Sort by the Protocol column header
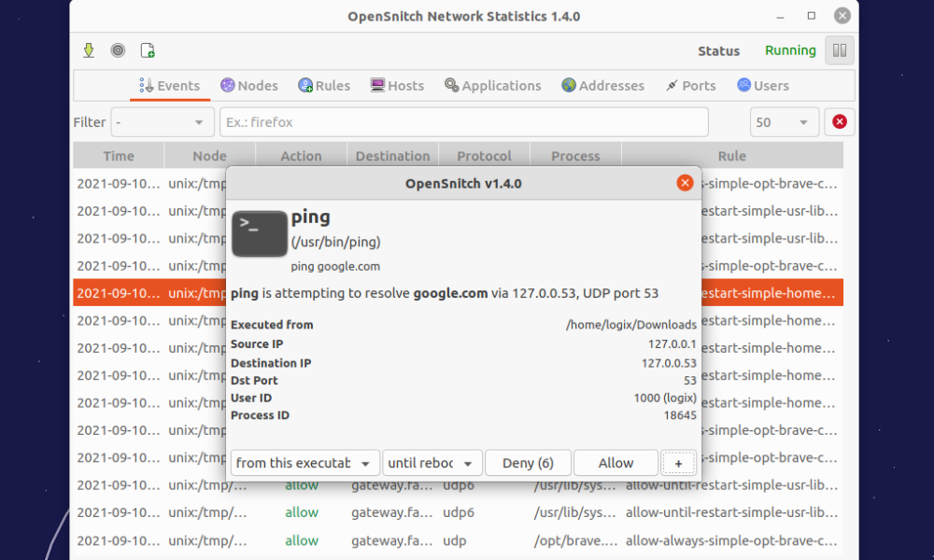This screenshot has height=560, width=934. click(484, 156)
